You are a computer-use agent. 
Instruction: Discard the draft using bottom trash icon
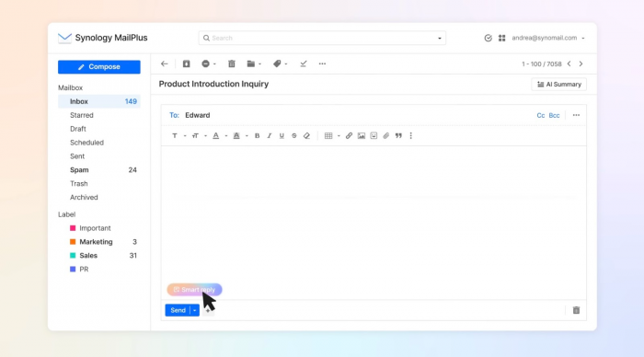tap(576, 310)
